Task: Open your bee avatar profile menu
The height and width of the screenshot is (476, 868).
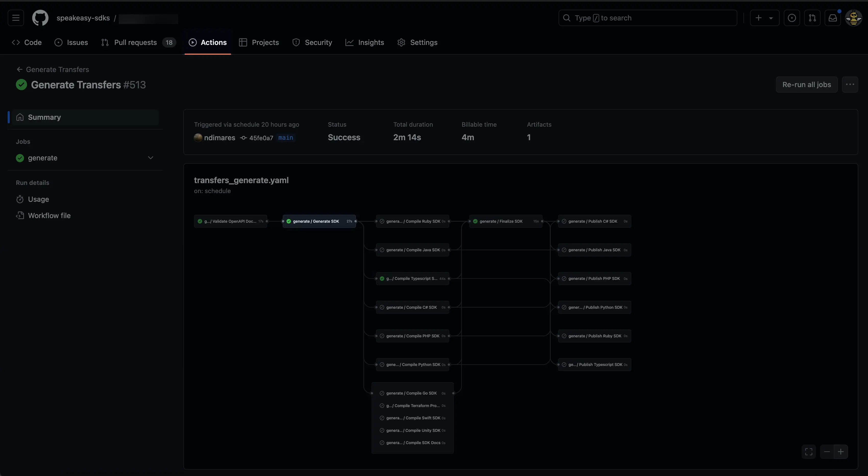Action: [x=853, y=18]
